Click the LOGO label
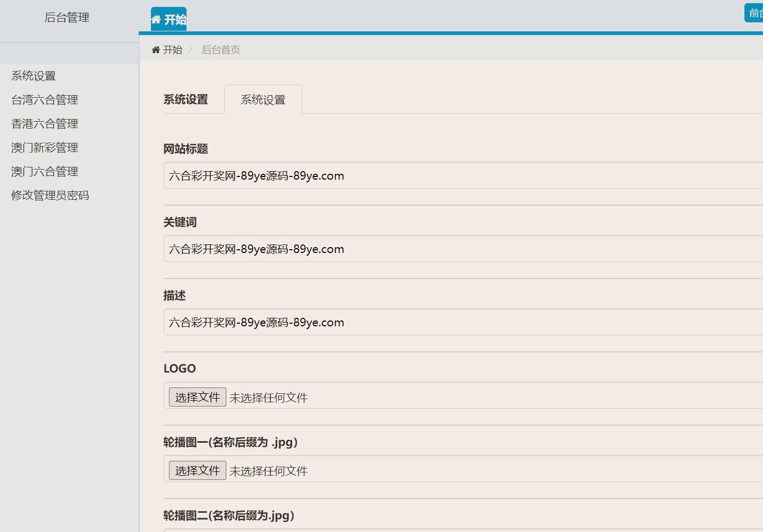 (180, 368)
